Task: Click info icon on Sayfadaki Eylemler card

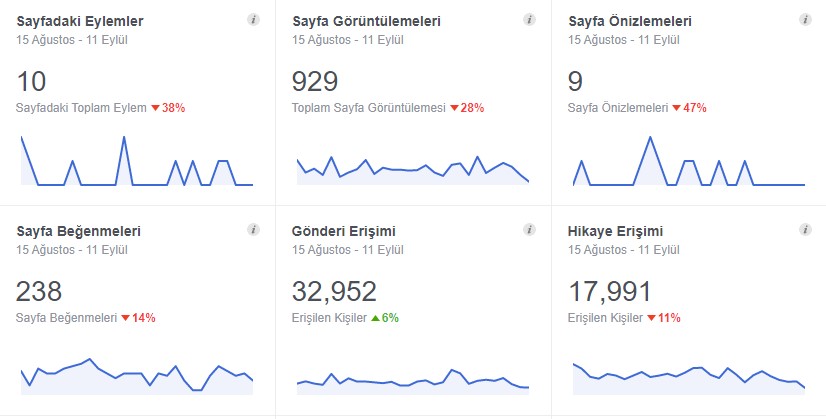Action: pos(253,20)
